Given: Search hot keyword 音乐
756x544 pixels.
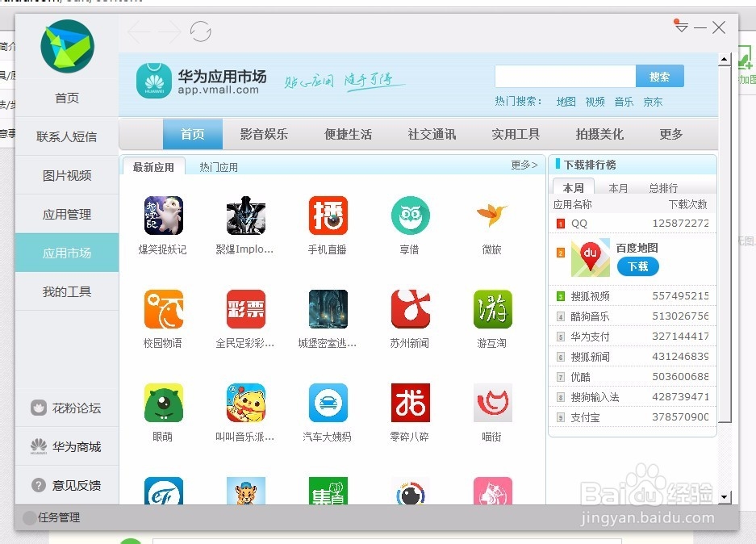Looking at the screenshot, I should (x=624, y=102).
